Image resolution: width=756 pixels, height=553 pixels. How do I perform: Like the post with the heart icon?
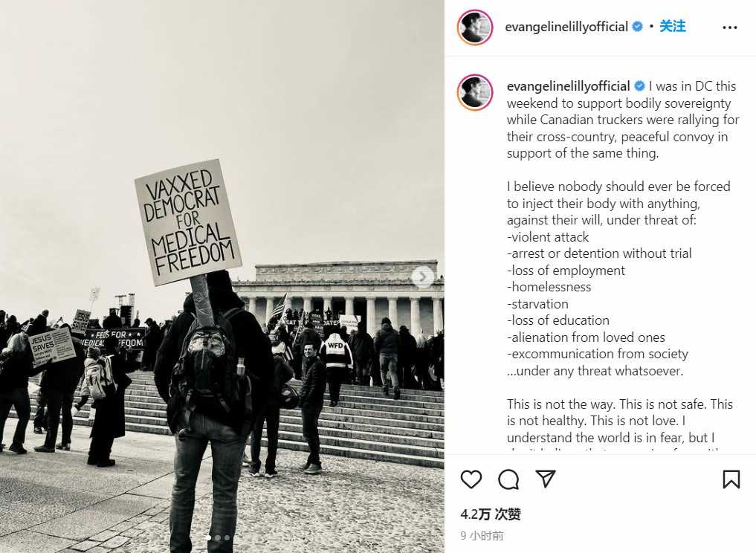point(471,479)
